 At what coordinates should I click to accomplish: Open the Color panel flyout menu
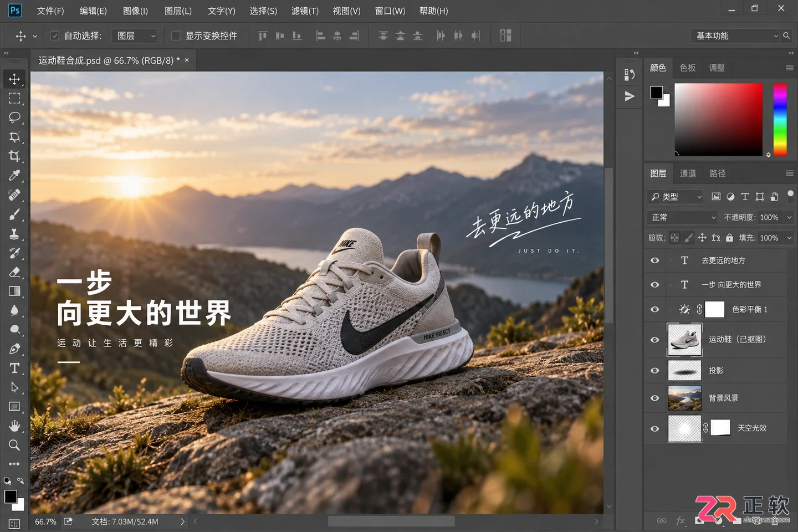pos(789,68)
